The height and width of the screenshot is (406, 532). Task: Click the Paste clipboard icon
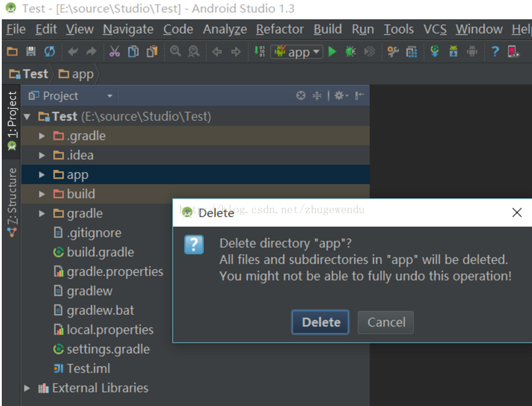point(152,51)
